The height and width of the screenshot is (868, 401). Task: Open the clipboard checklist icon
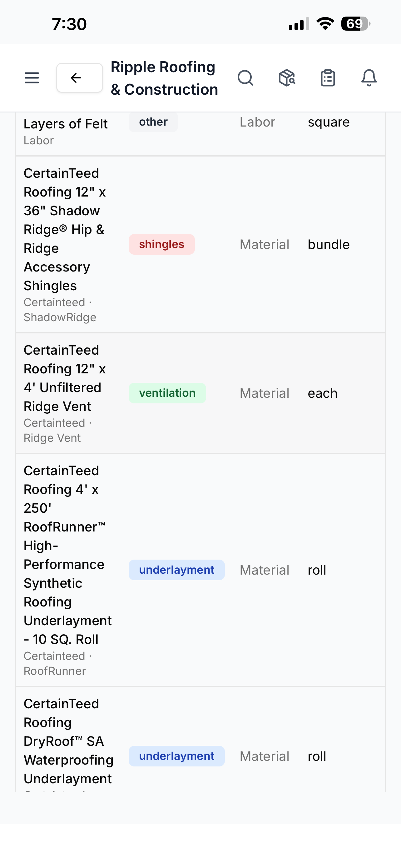pyautogui.click(x=328, y=78)
